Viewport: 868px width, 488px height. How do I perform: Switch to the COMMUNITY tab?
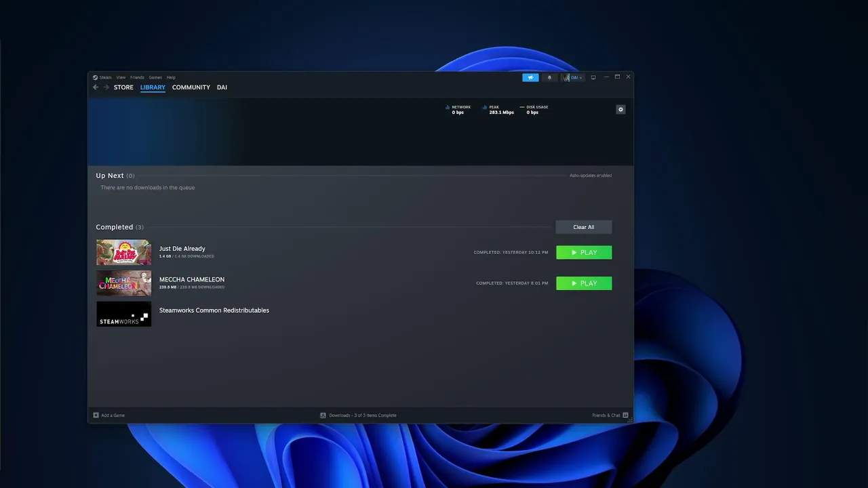(x=191, y=87)
